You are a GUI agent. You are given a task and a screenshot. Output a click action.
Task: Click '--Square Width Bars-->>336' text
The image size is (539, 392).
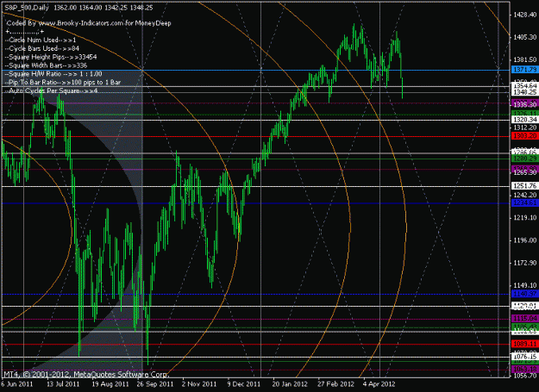point(46,65)
